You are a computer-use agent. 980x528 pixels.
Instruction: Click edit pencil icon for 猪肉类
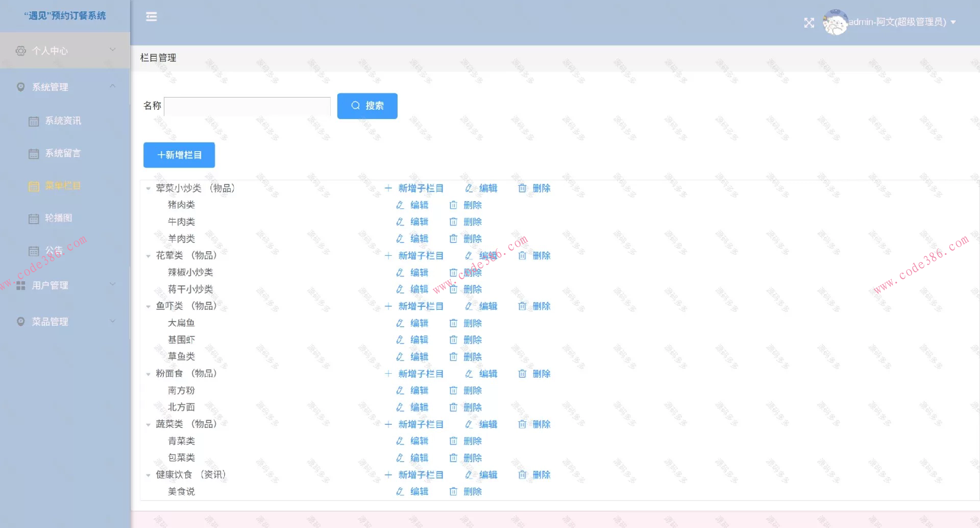(400, 205)
